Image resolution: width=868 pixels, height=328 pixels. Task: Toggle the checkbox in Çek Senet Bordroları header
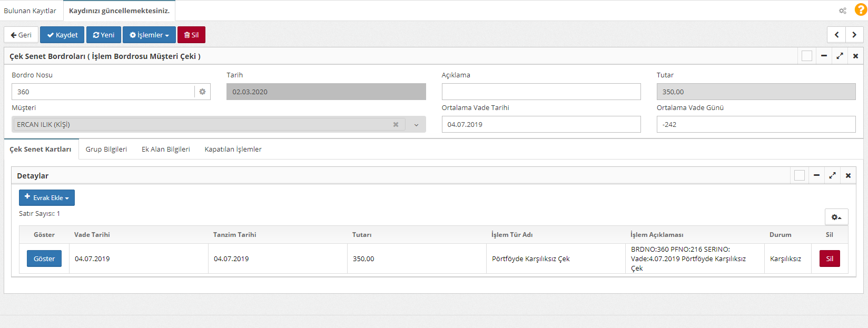coord(806,56)
